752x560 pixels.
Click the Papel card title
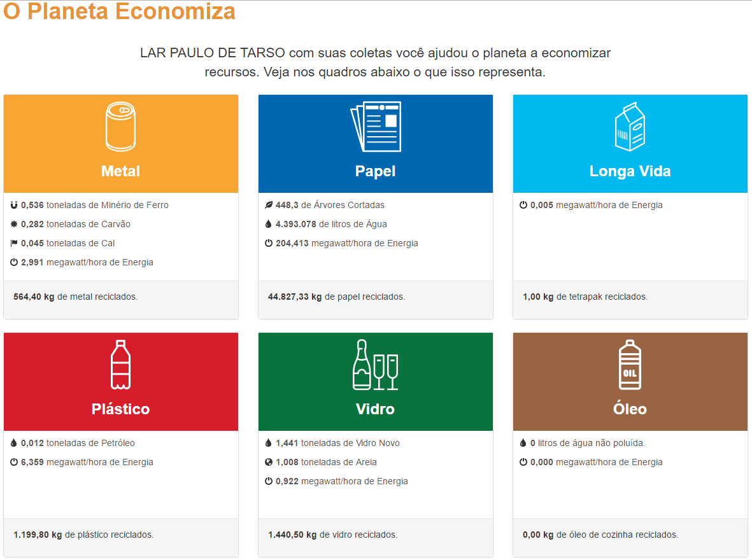click(376, 171)
